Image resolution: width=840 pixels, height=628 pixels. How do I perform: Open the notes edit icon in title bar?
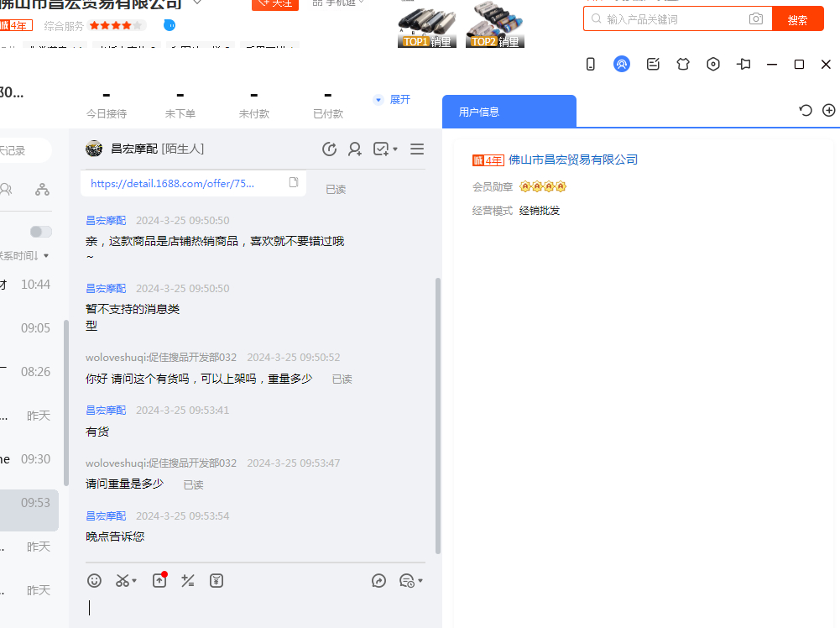(x=653, y=65)
